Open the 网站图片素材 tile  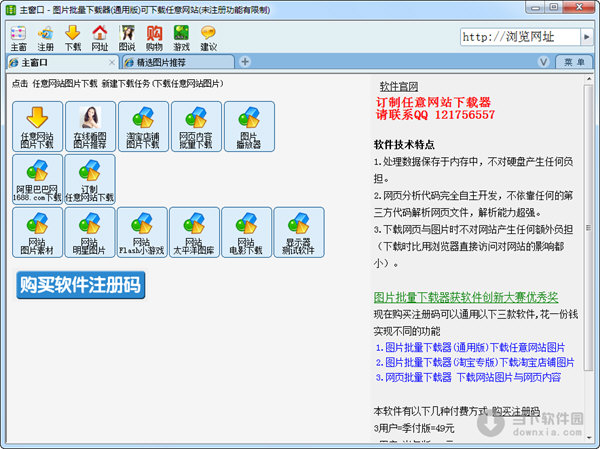click(x=37, y=232)
